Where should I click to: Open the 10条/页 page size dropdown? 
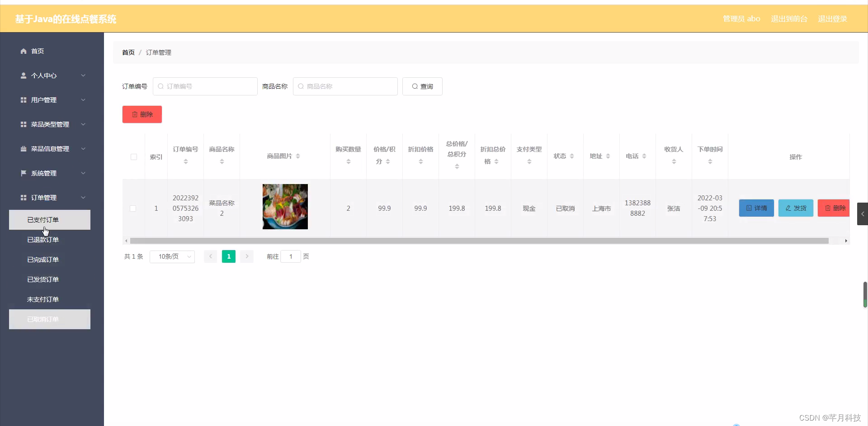point(172,256)
